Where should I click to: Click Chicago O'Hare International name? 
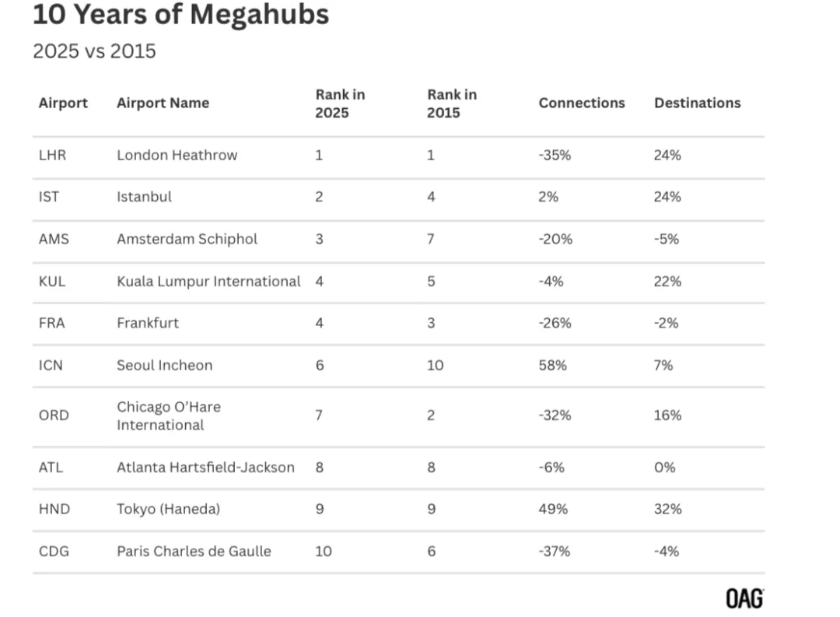click(169, 415)
